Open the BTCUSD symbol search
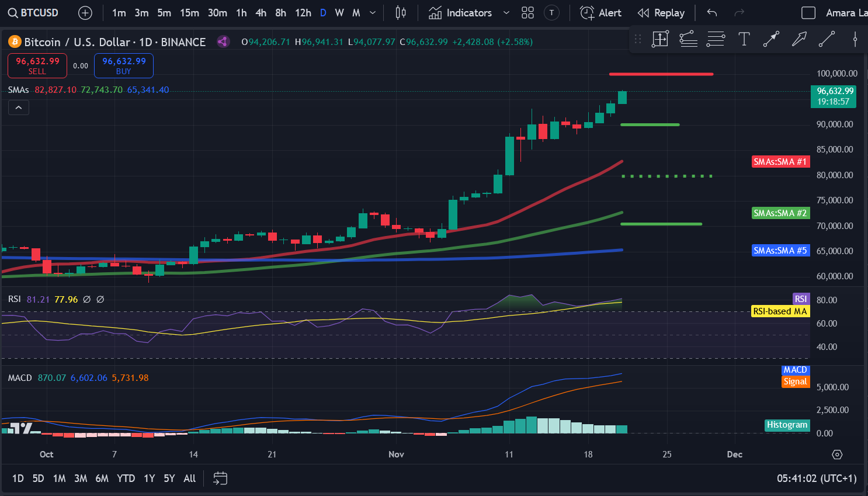The width and height of the screenshot is (868, 496). [x=33, y=13]
